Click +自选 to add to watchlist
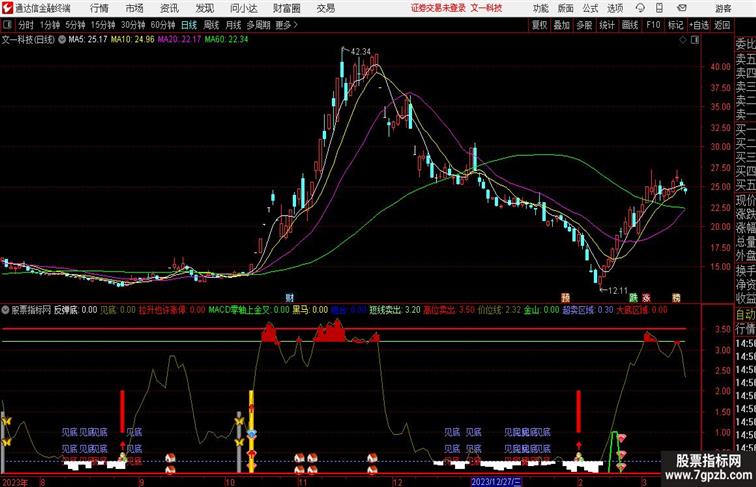 pos(699,25)
